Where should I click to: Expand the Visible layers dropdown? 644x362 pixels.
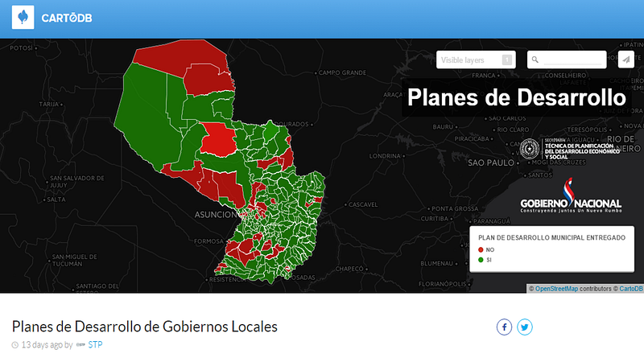coord(476,60)
